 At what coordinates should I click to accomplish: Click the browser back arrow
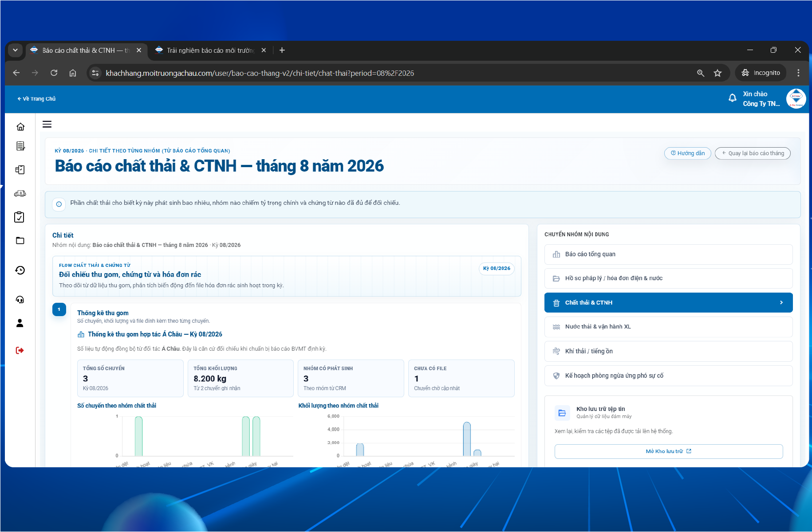(x=16, y=73)
